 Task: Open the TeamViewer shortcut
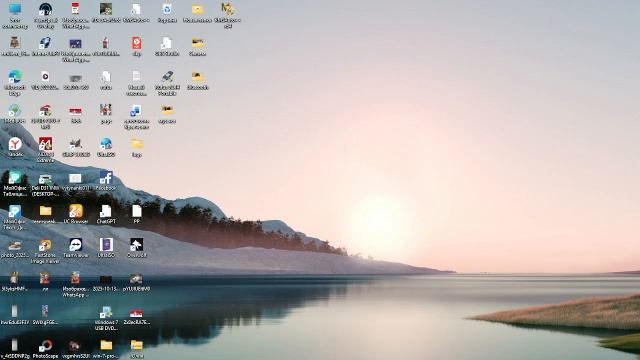[x=76, y=245]
